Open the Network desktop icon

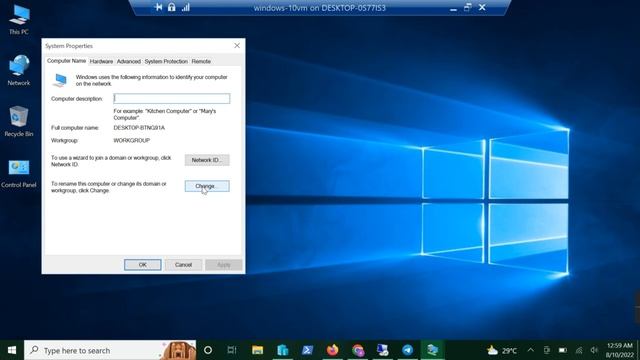click(19, 70)
